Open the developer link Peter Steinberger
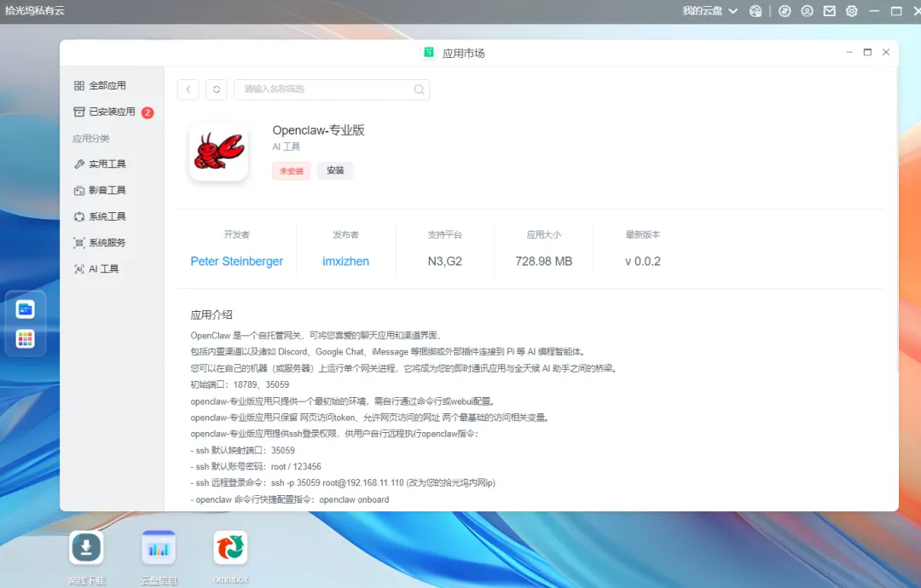921x588 pixels. 237,261
